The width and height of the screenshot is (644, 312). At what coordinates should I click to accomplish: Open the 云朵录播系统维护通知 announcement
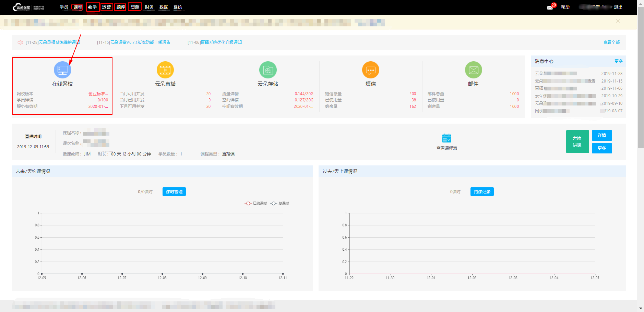pos(59,42)
